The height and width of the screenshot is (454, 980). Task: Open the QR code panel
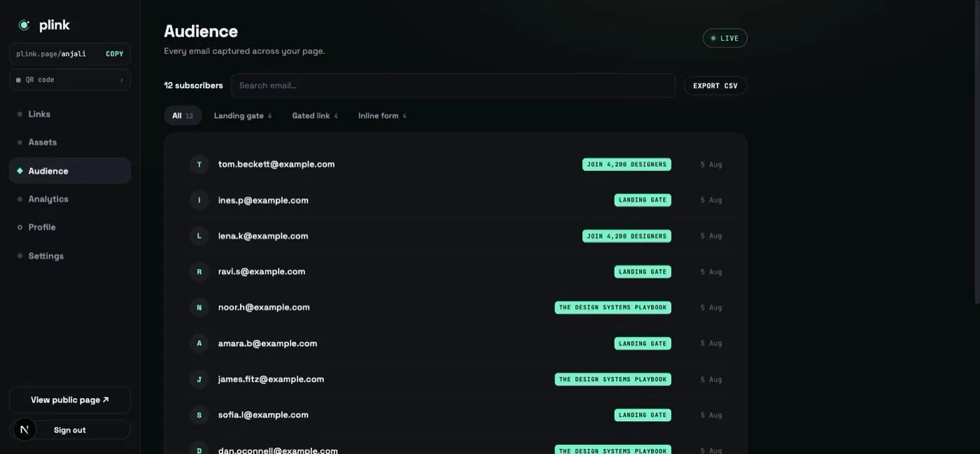click(x=70, y=80)
